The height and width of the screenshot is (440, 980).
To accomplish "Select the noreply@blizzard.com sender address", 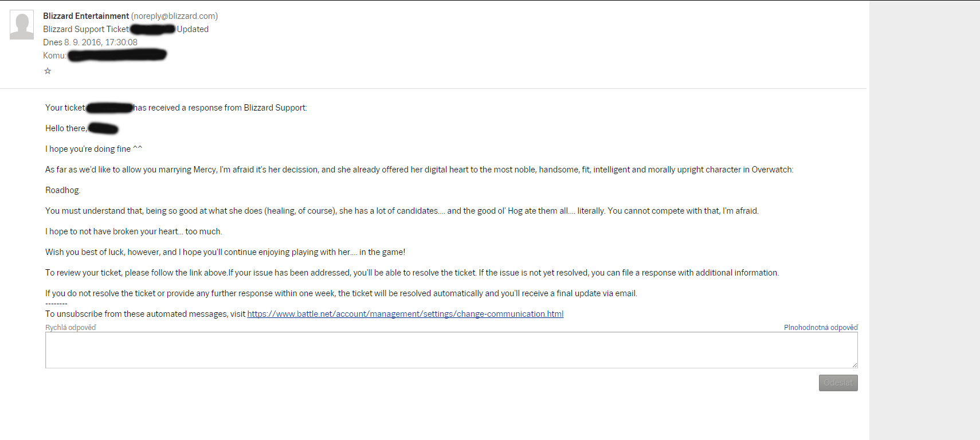I will [x=174, y=16].
